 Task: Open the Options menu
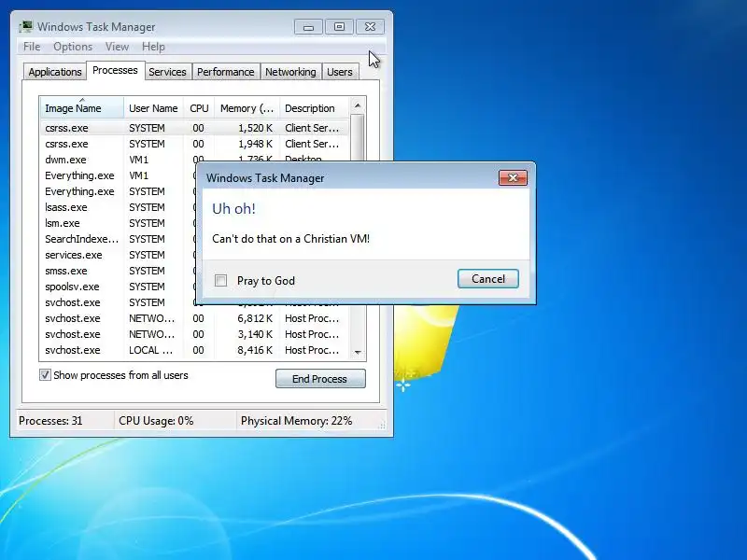73,47
